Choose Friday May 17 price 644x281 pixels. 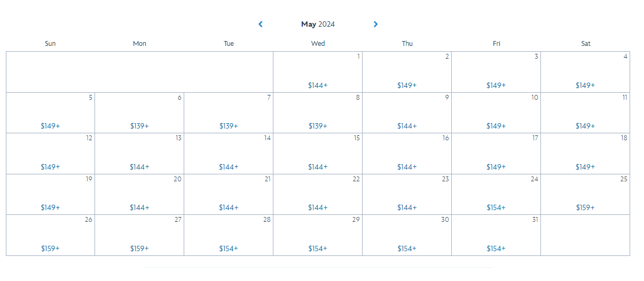pos(496,167)
